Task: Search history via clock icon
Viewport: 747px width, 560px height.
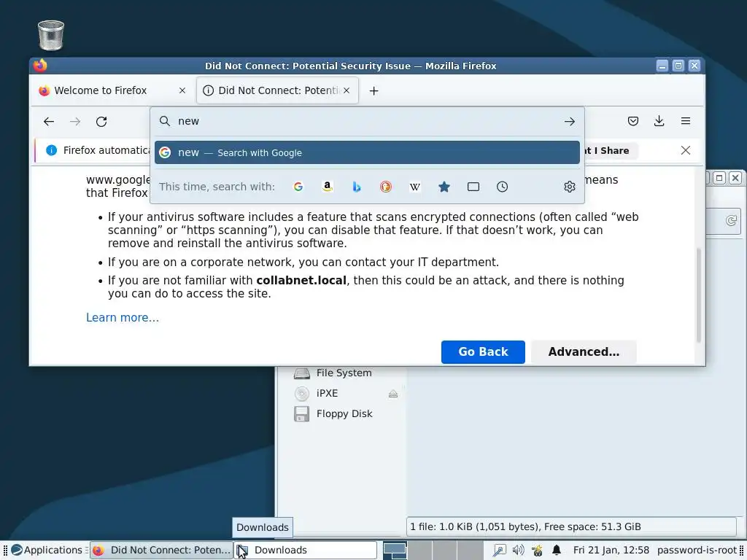Action: point(502,187)
